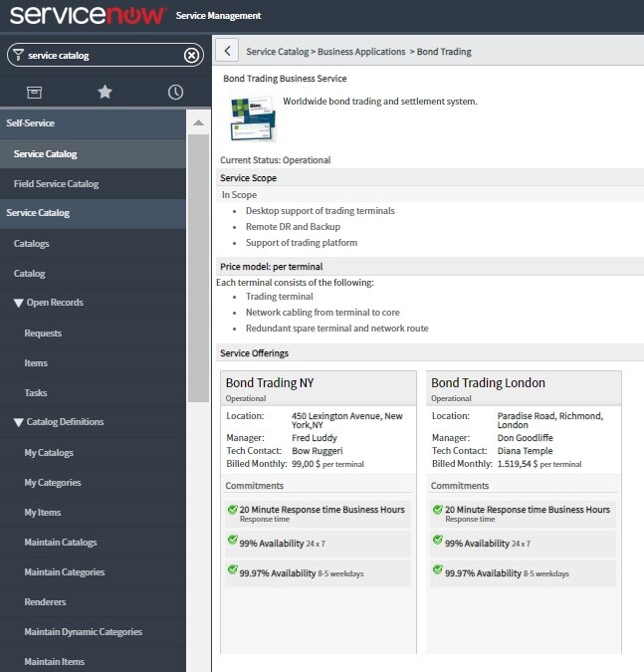Image resolution: width=644 pixels, height=672 pixels.
Task: Click London 20 Minute Response time Business Hours
Action: point(527,510)
